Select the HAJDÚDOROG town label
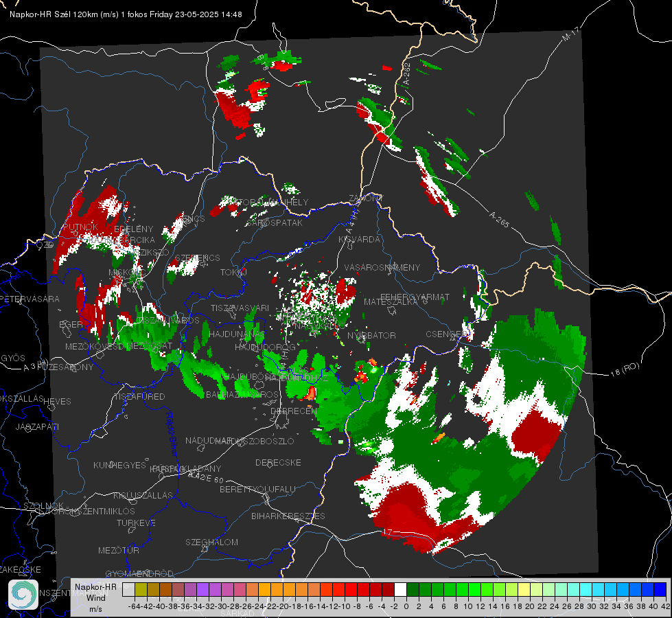The height and width of the screenshot is (618, 672). [x=265, y=347]
